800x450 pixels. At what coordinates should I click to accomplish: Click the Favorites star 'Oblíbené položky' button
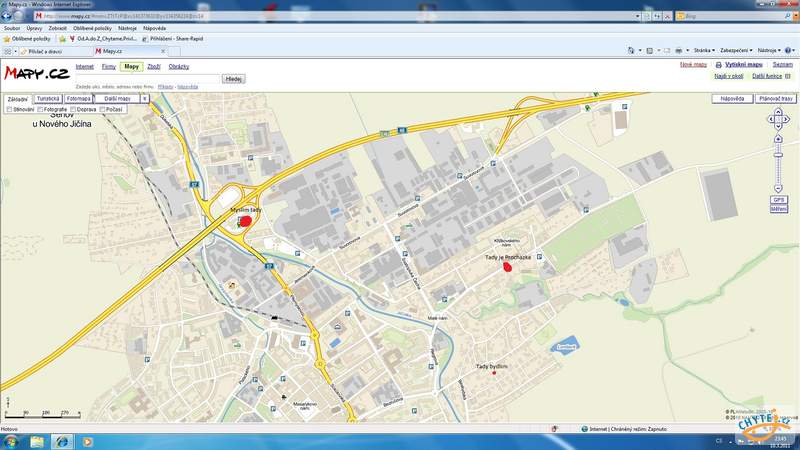[27, 39]
